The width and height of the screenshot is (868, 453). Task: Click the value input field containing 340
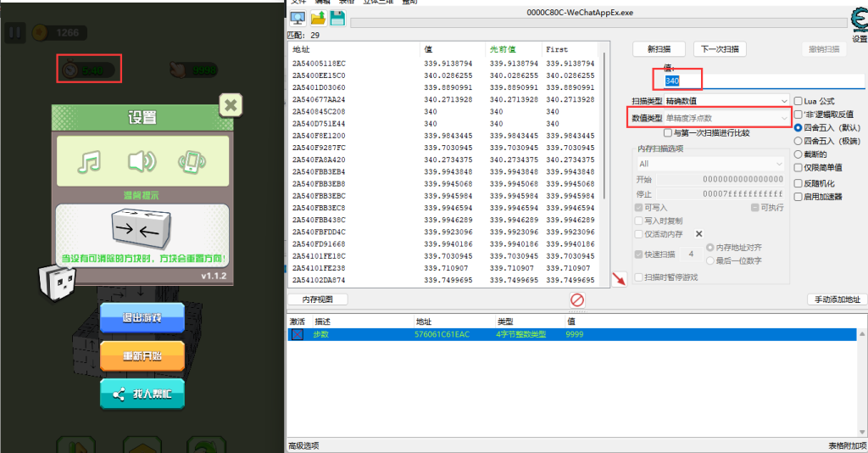pyautogui.click(x=764, y=81)
